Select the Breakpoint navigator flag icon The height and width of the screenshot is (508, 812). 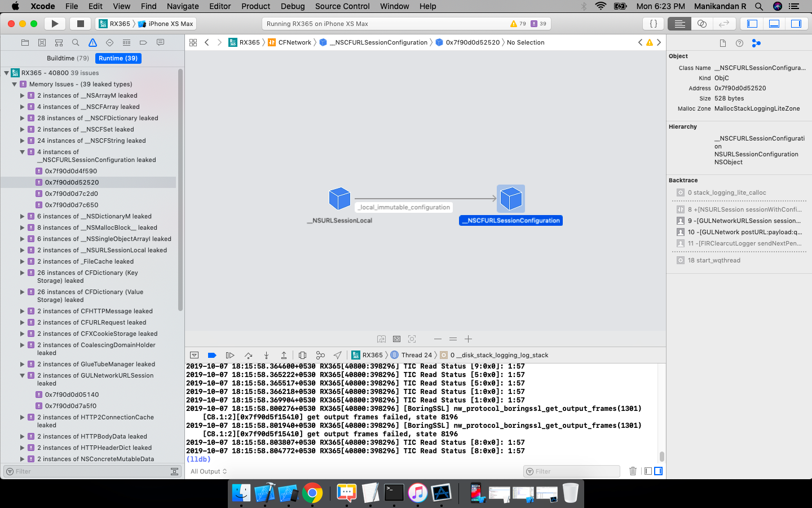pos(143,42)
